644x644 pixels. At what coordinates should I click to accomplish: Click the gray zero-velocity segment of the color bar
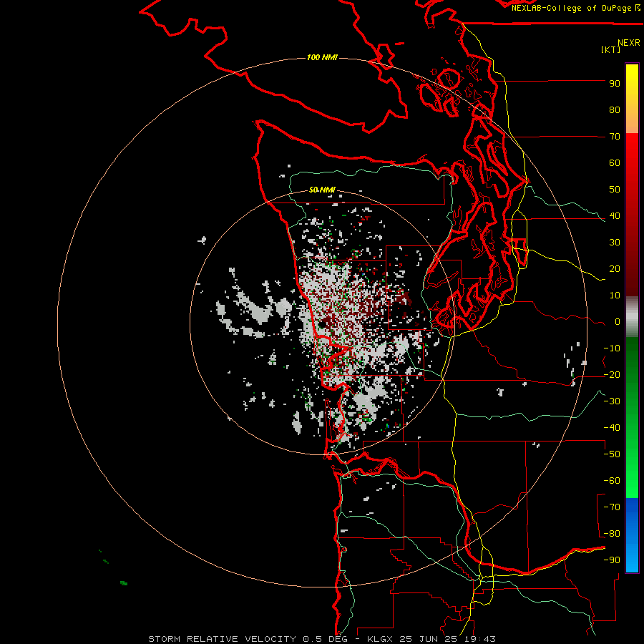click(x=632, y=317)
